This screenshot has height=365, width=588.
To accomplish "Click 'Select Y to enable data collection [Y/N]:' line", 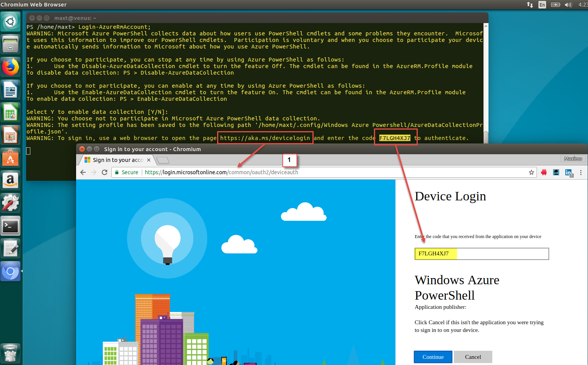I will [97, 112].
